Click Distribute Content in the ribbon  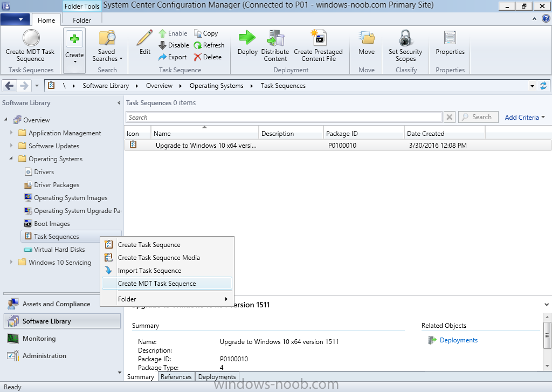coord(275,46)
